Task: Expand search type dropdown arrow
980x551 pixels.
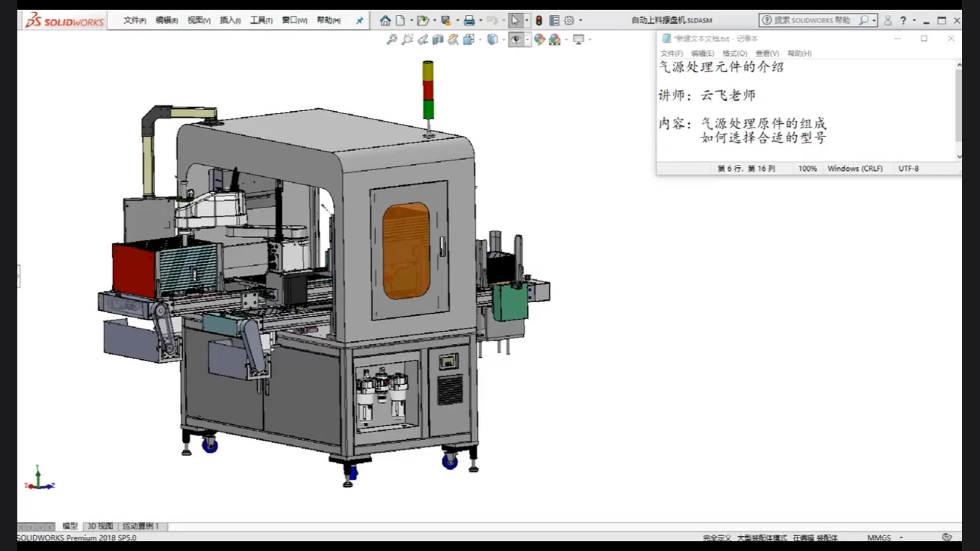Action: point(874,20)
